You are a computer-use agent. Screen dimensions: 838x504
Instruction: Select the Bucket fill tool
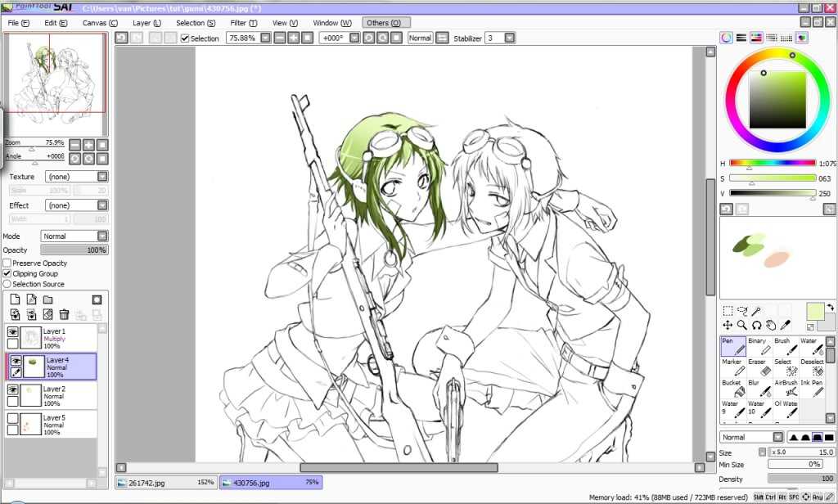click(733, 388)
